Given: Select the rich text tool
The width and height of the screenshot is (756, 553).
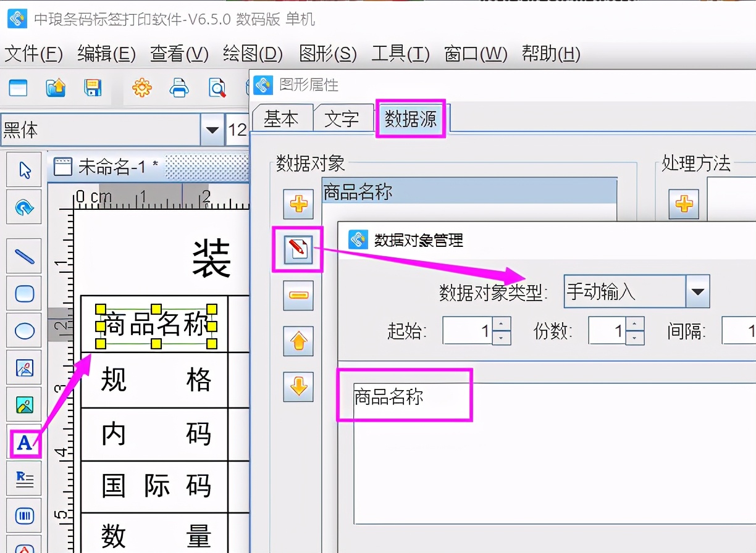Looking at the screenshot, I should [x=24, y=479].
